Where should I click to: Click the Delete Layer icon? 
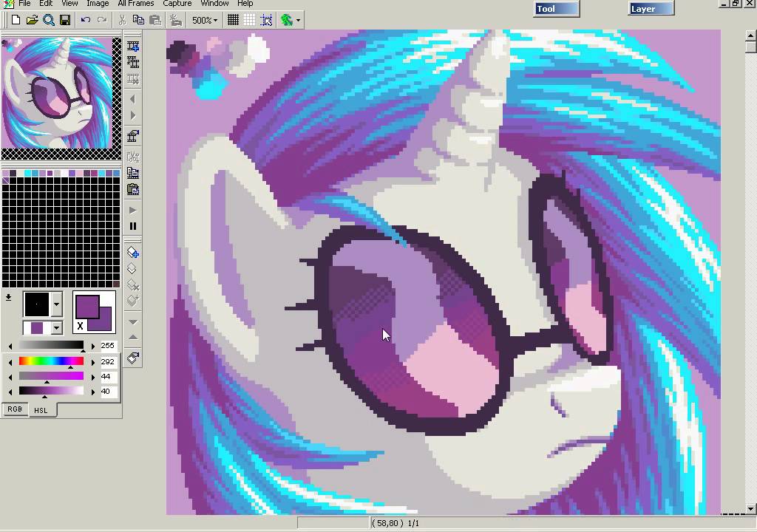click(133, 284)
